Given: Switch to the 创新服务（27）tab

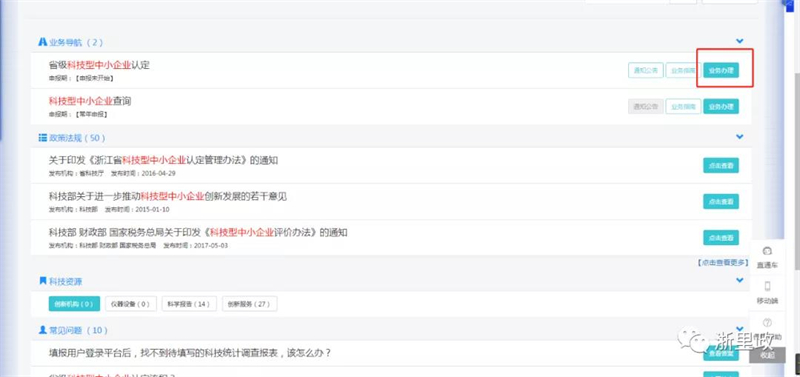Looking at the screenshot, I should (249, 304).
